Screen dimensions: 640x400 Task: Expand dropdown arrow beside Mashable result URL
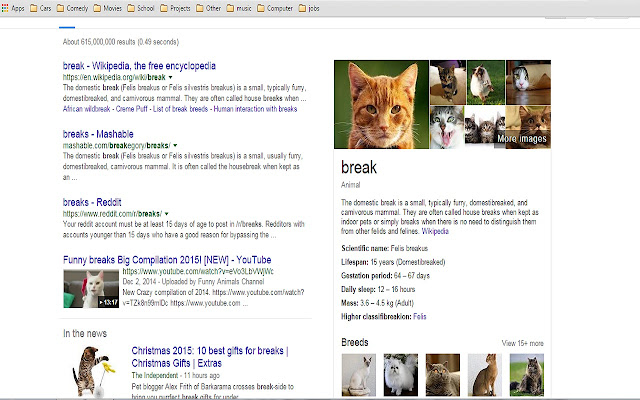coord(176,145)
